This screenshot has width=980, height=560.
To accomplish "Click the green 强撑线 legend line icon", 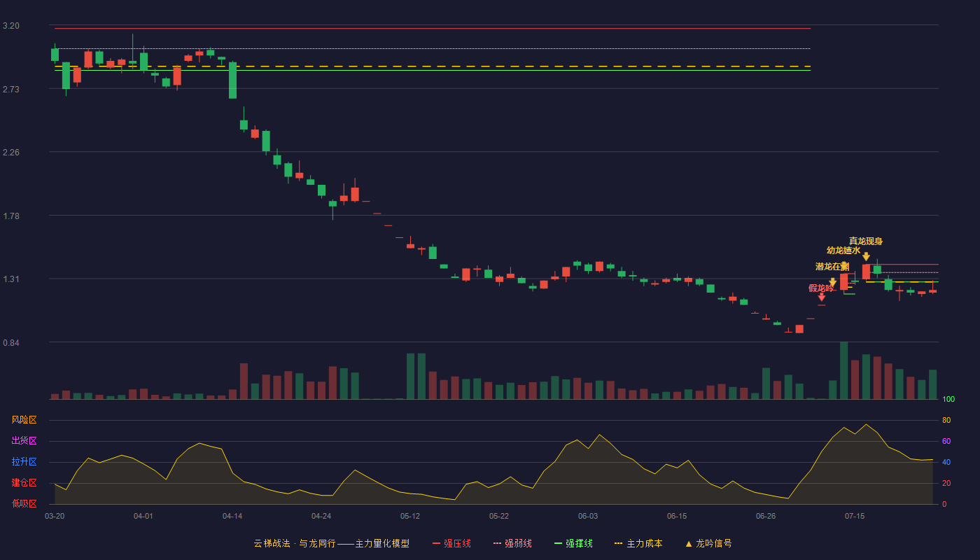I will pos(558,543).
